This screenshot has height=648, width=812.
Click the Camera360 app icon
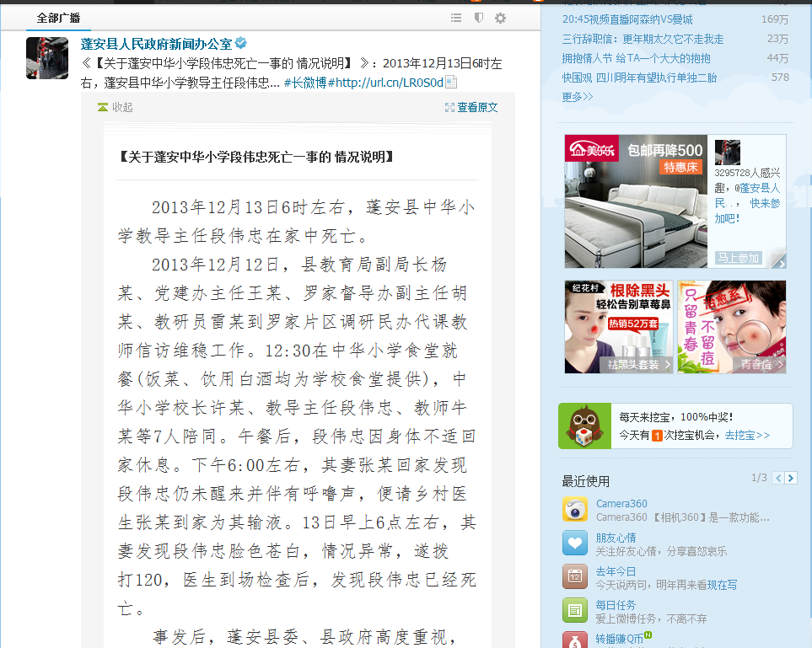pos(575,510)
